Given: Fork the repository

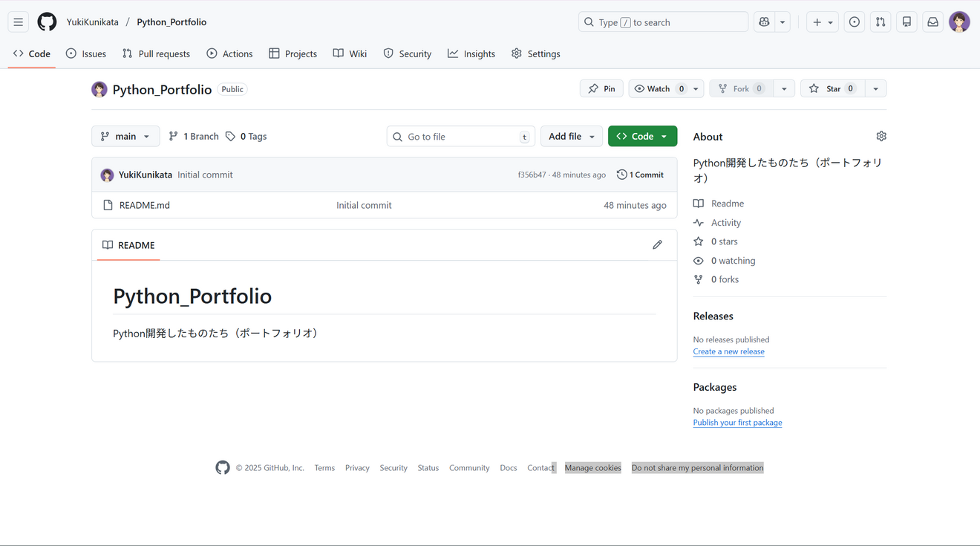Looking at the screenshot, I should (741, 88).
